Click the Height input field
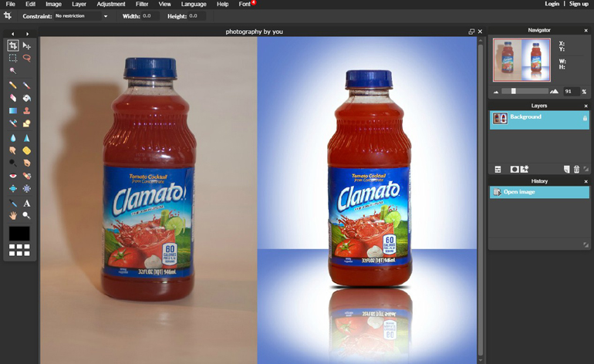Viewport: 594px width, 364px height. click(x=197, y=16)
